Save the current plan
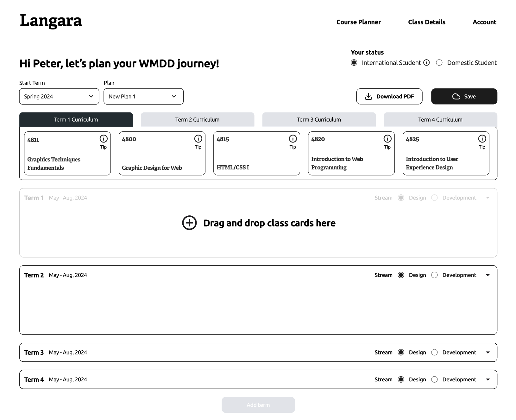Image resolution: width=516 pixels, height=420 pixels. click(x=464, y=97)
